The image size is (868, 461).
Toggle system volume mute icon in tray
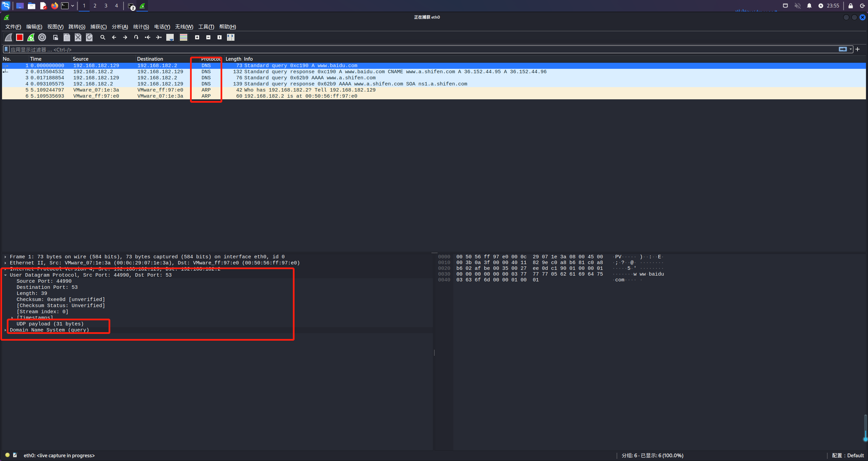click(x=797, y=6)
